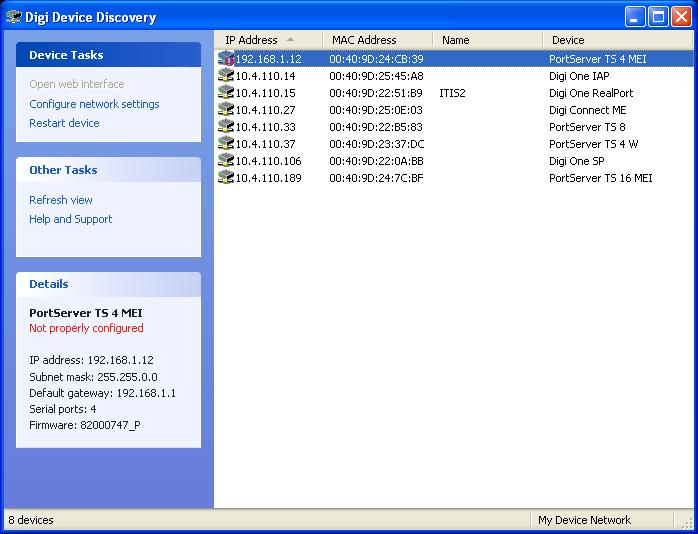Restart device from Device Tasks
The width and height of the screenshot is (698, 534).
(64, 123)
